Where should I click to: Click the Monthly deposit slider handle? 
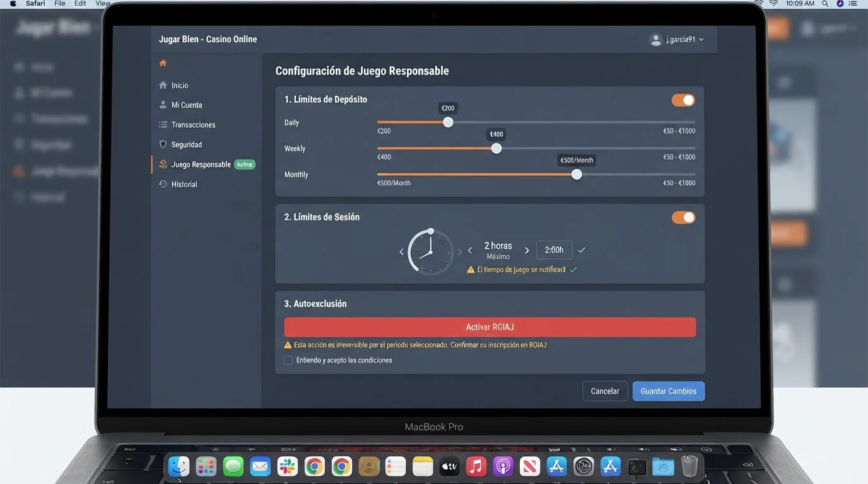point(577,175)
